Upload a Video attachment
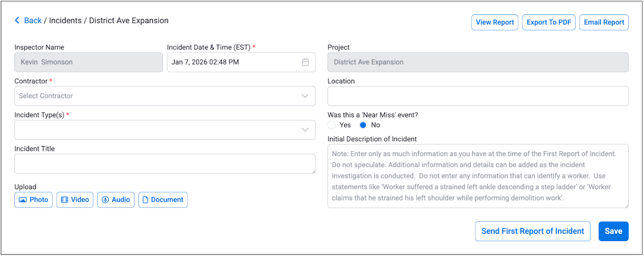The height and width of the screenshot is (256, 644). (75, 200)
